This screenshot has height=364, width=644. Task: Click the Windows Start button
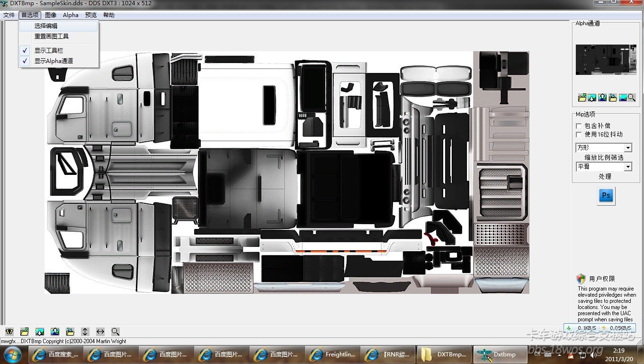[x=13, y=355]
